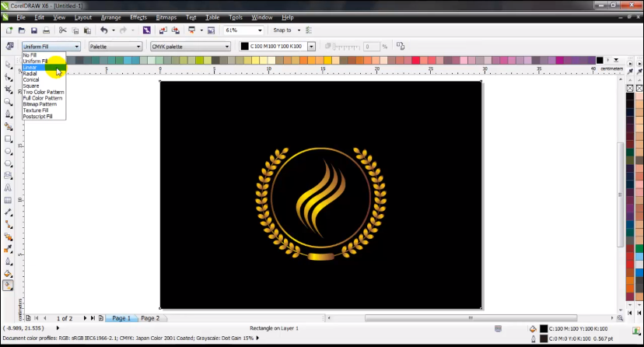Open a file with the folder icon
This screenshot has width=644, height=347.
tap(22, 30)
